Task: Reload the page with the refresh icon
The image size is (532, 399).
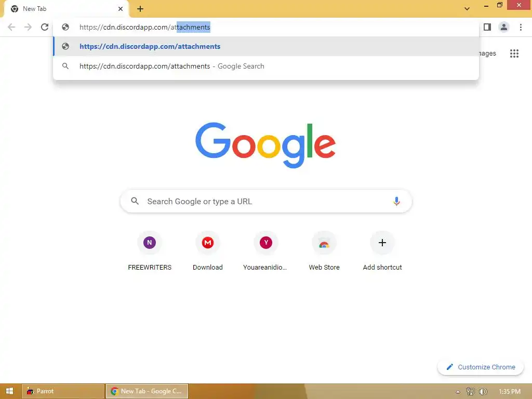Action: click(45, 27)
